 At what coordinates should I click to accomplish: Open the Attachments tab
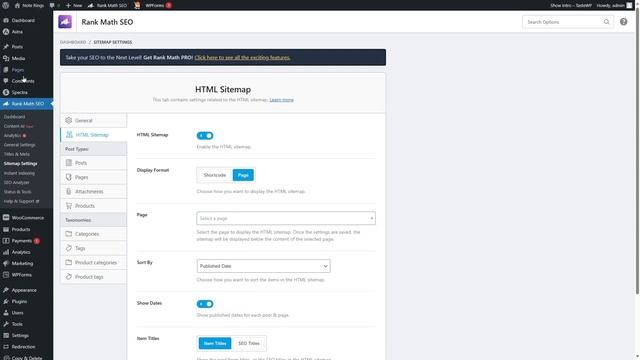click(93, 191)
